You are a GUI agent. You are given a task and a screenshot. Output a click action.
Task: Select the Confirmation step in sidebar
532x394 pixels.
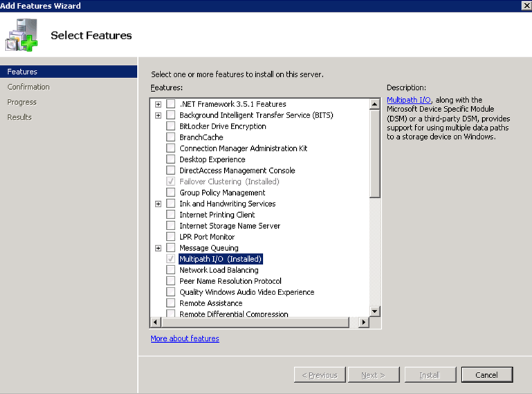(x=28, y=87)
